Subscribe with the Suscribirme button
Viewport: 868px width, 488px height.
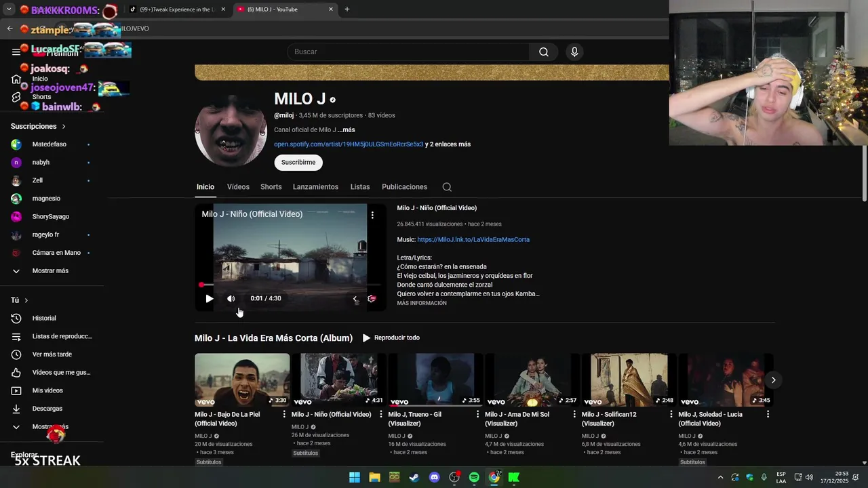coord(298,163)
